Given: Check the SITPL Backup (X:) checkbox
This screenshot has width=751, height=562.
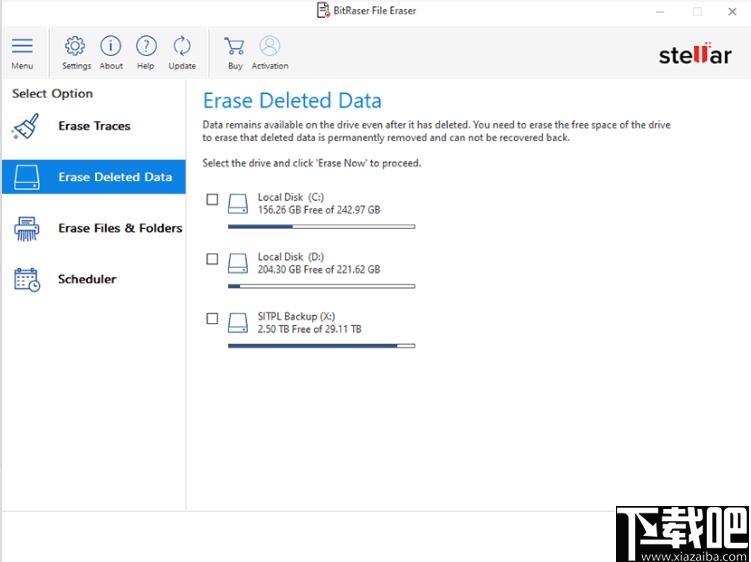Looking at the screenshot, I should pyautogui.click(x=212, y=319).
